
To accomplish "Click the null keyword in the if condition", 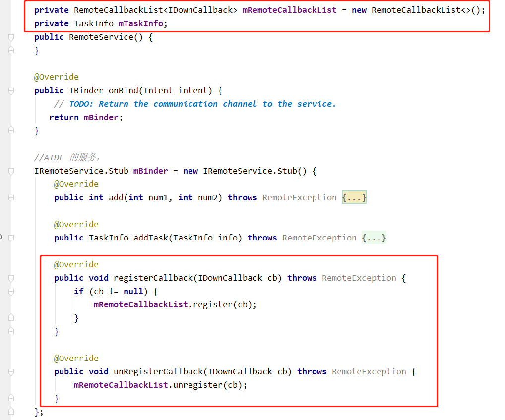I will point(133,291).
